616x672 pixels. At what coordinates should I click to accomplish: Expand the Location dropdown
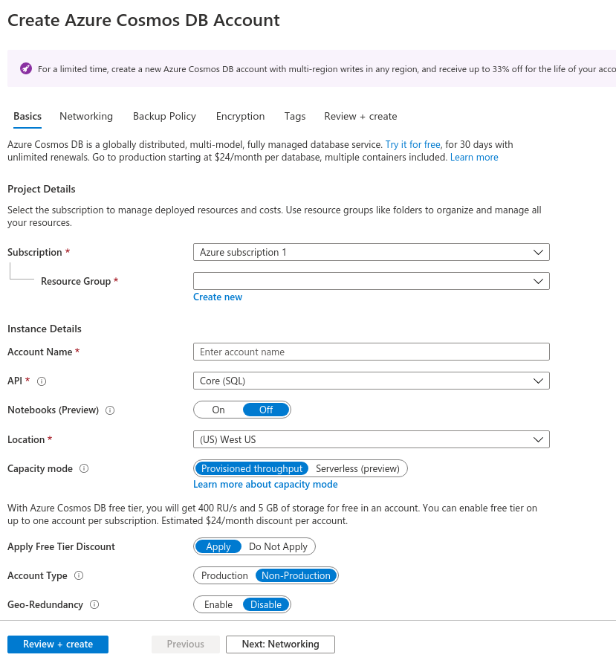click(x=371, y=439)
